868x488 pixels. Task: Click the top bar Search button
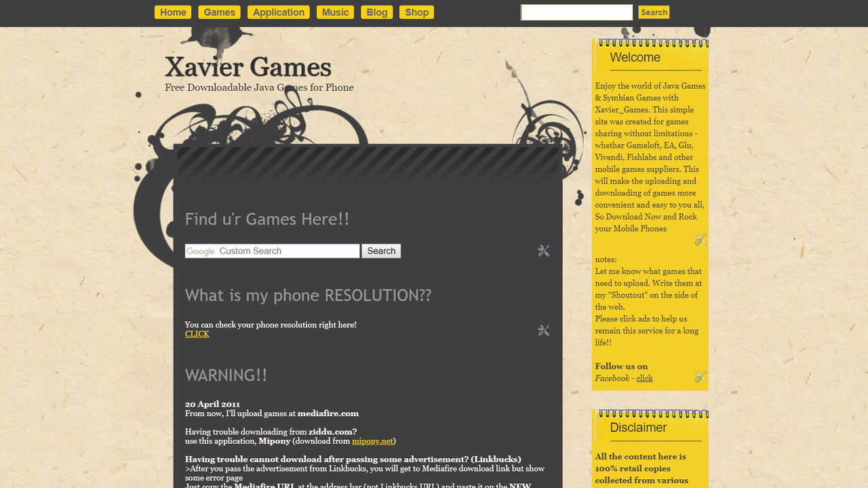654,12
